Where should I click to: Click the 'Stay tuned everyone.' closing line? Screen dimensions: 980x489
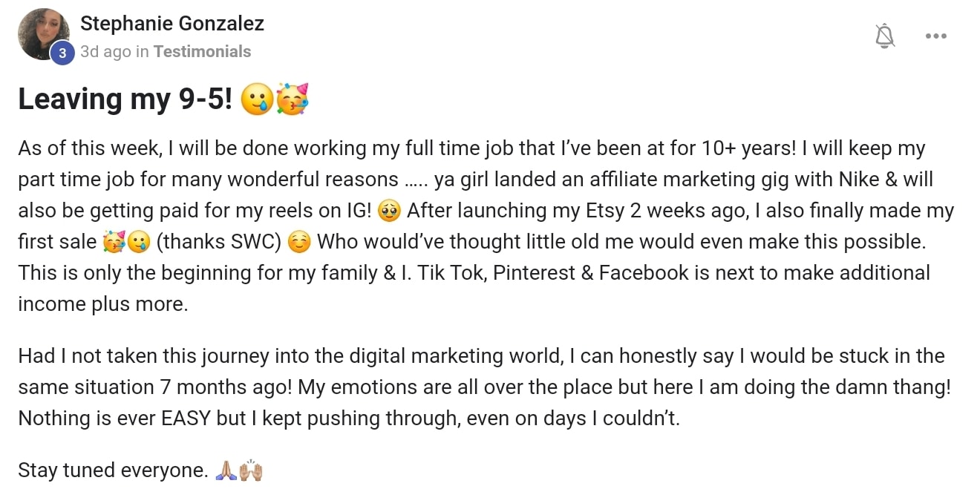coord(114,470)
